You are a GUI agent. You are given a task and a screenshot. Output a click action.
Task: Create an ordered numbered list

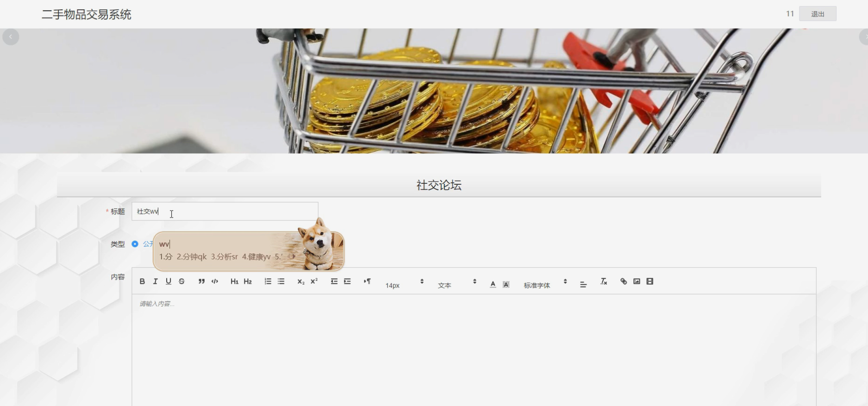[x=268, y=281]
